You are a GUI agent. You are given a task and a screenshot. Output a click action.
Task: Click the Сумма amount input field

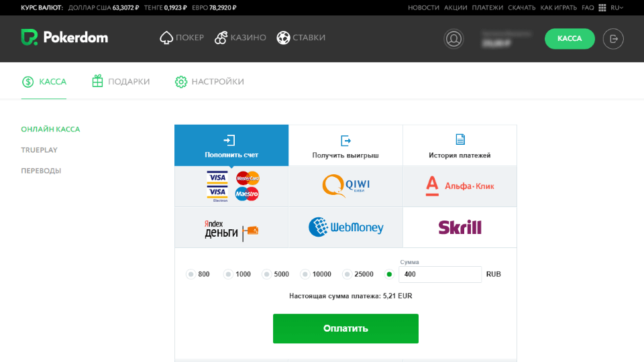[439, 274]
